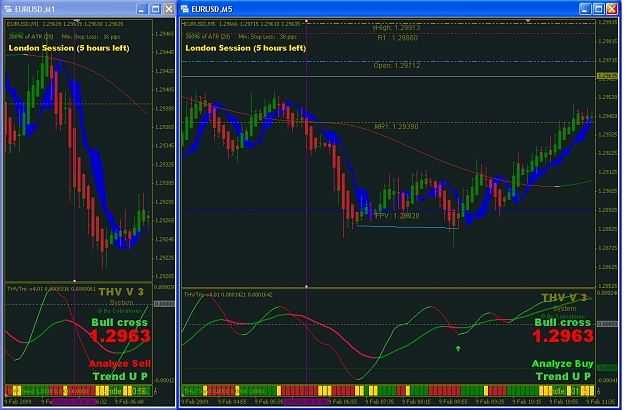Click 'Bull cross' text in M5 window
Viewport: 625px width, 410px height.
(562, 322)
